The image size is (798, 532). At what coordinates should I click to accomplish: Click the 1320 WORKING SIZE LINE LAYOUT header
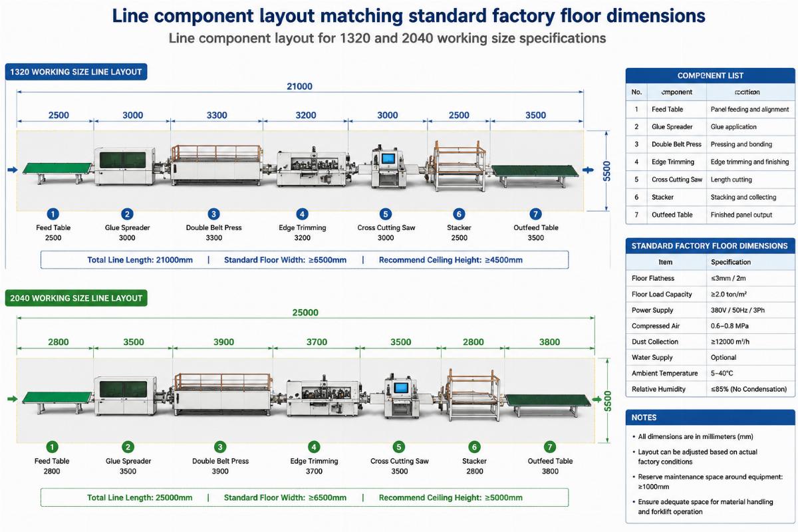pyautogui.click(x=76, y=72)
